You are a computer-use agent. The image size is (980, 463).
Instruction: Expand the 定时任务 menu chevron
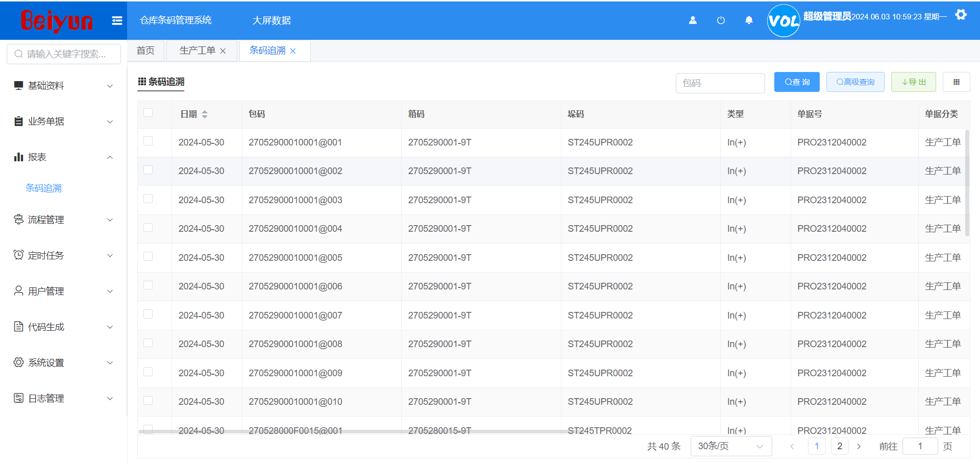(x=110, y=255)
